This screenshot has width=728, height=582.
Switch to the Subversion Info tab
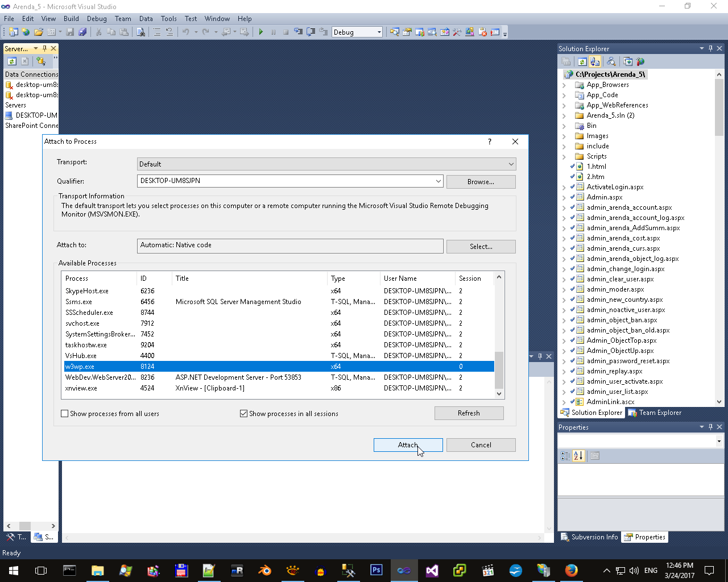[589, 537]
